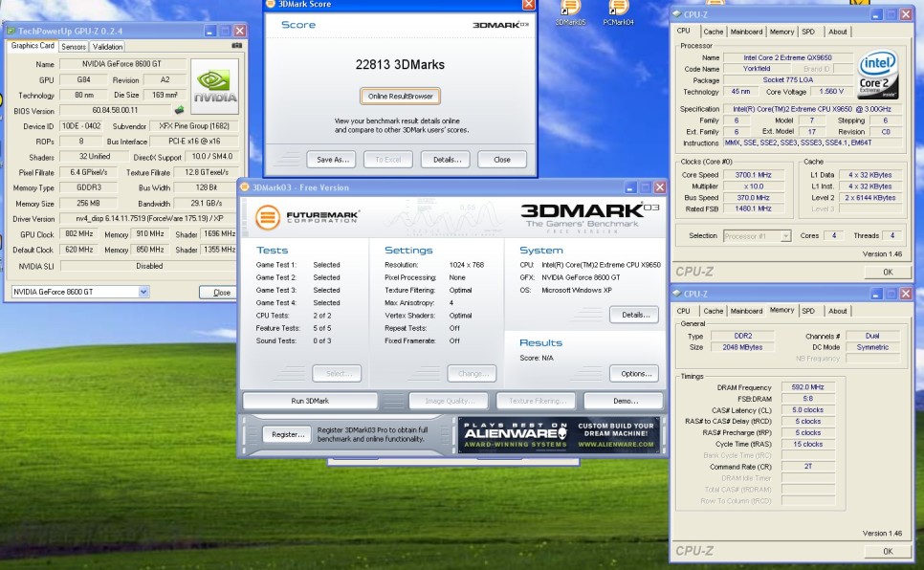This screenshot has height=570, width=924.
Task: Click the Futuremark Corporation logo
Action: pyautogui.click(x=308, y=217)
